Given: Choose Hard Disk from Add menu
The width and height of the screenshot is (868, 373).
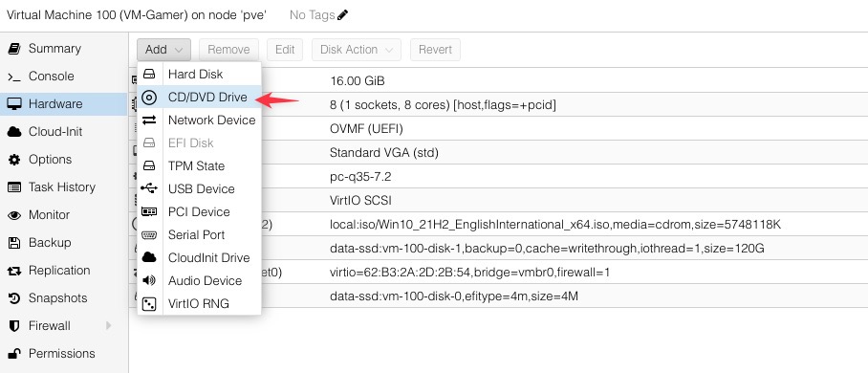Looking at the screenshot, I should (199, 75).
